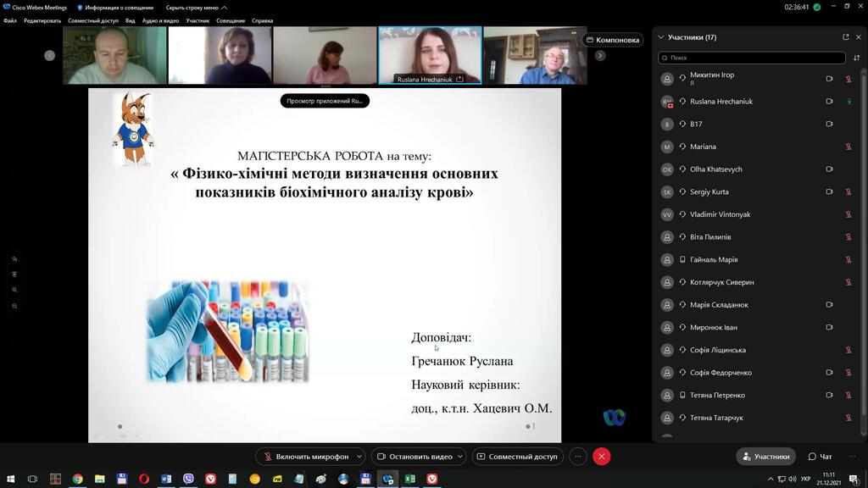Click camera icon next to Миронюк Іван

click(x=829, y=328)
